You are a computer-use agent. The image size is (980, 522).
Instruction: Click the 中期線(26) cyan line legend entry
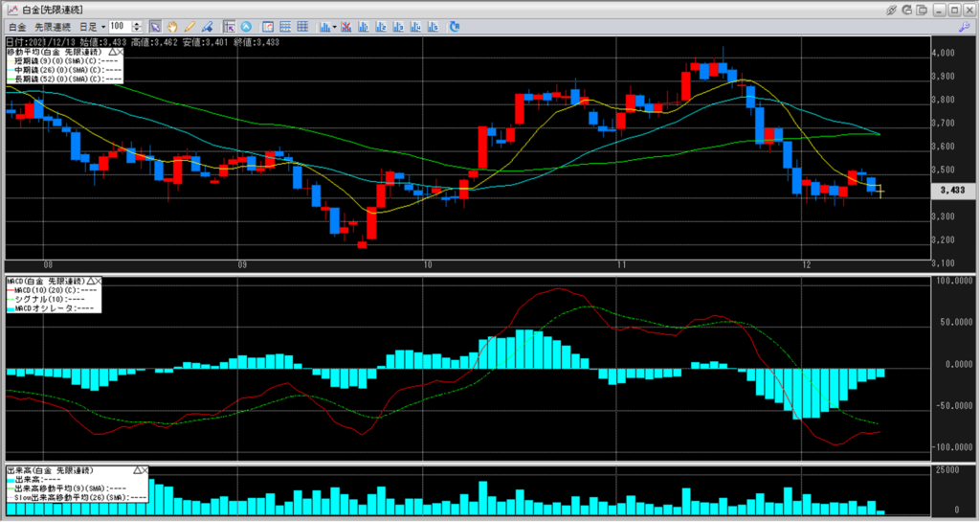[x=65, y=70]
